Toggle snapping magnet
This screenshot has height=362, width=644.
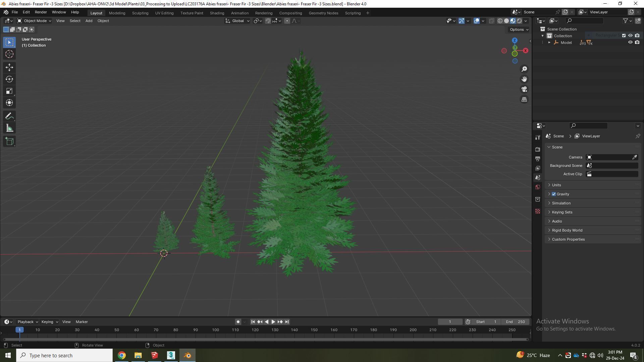point(268,21)
